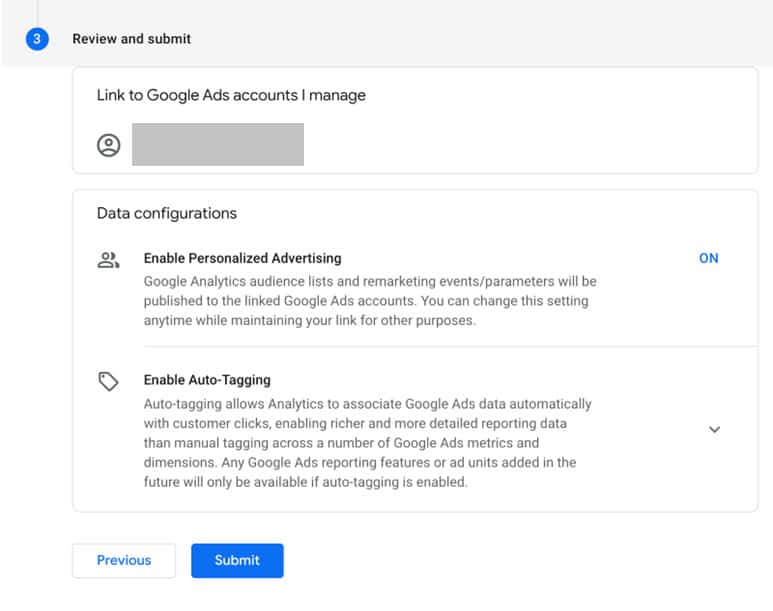Image resolution: width=773 pixels, height=611 pixels.
Task: Click the tag icon beside Auto-Tagging
Action: pos(108,381)
